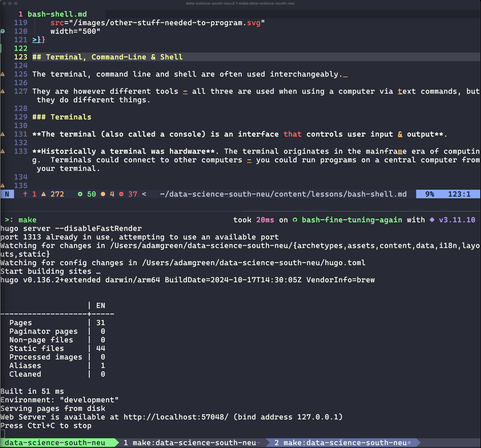Click the statusline warning triangle beside 272
Viewport: 481px width, 448px height.
(43, 194)
